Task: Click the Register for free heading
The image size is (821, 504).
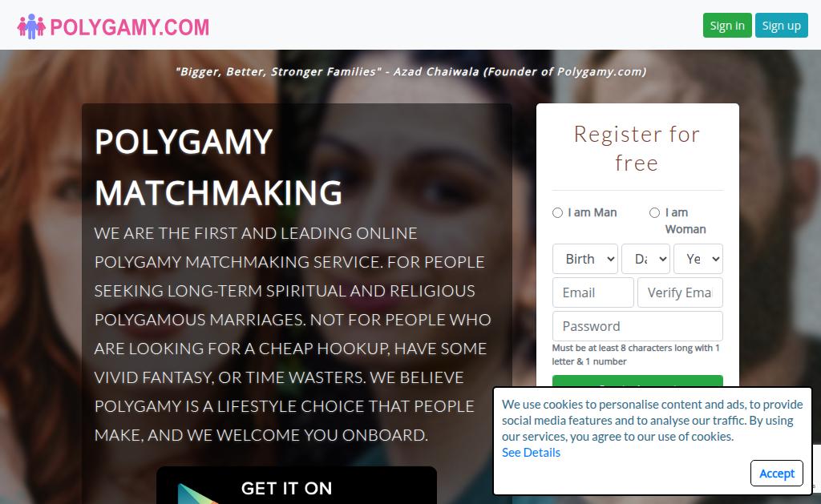Action: [x=637, y=148]
